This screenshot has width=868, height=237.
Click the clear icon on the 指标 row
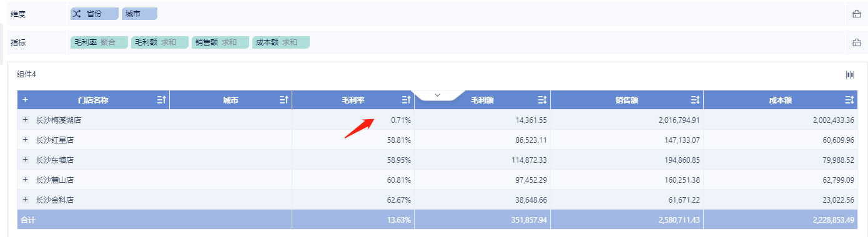857,43
